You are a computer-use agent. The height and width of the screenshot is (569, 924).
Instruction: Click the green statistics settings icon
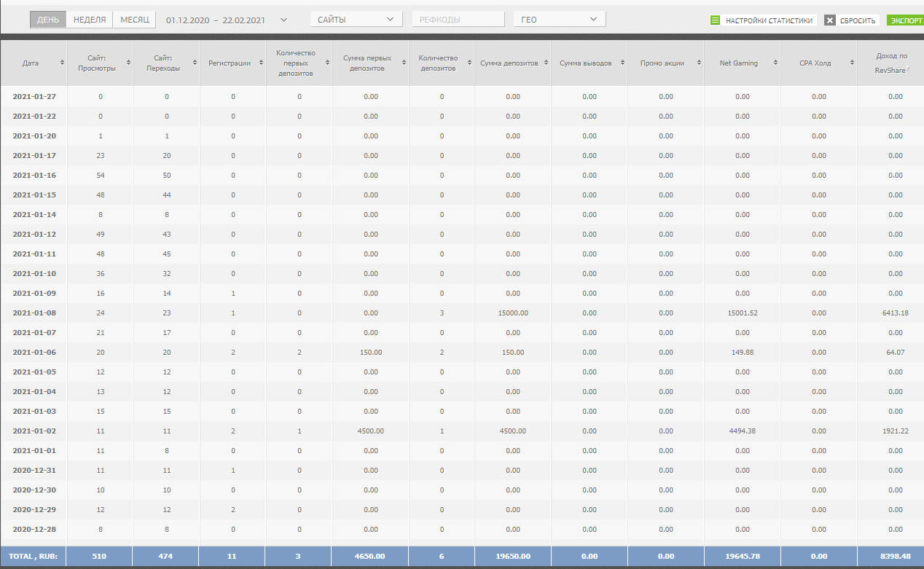pos(715,20)
